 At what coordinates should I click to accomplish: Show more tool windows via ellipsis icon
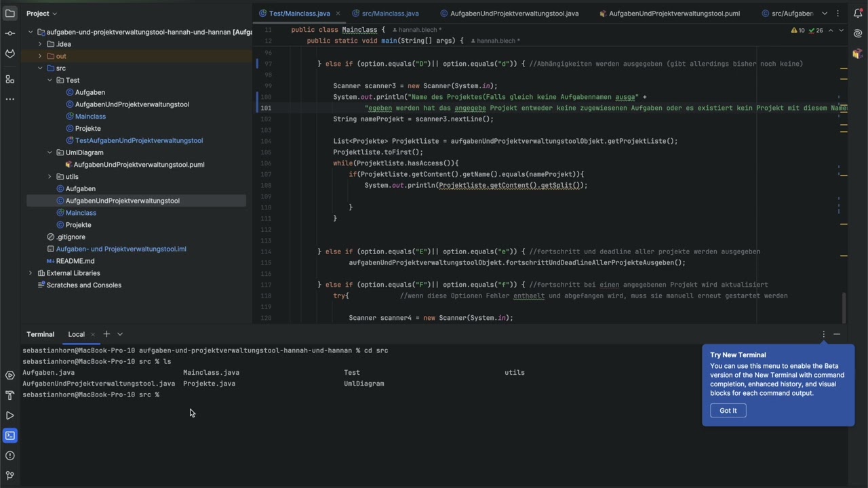pos(9,99)
